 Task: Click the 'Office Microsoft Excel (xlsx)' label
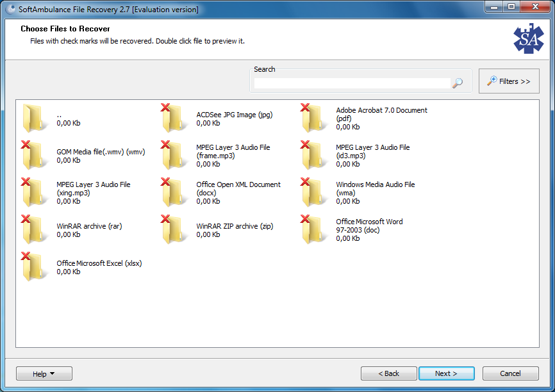pyautogui.click(x=99, y=263)
